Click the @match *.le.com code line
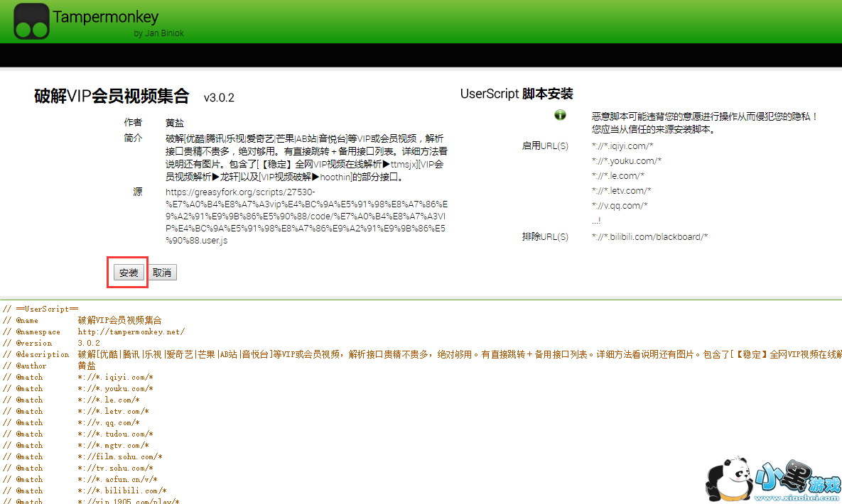 coord(72,400)
